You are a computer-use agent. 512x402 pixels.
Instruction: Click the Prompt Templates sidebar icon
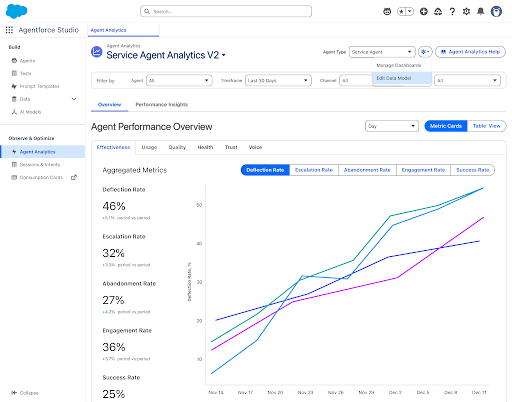tap(14, 86)
